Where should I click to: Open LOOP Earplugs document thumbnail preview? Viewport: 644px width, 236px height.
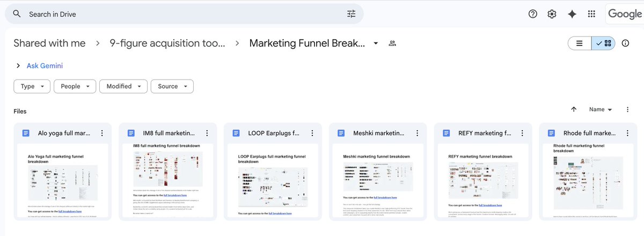tap(273, 180)
